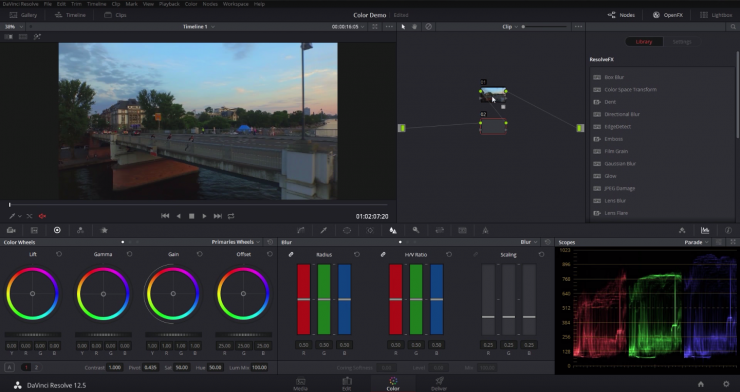Toggle the Timeline panel
This screenshot has width=740, height=392.
tap(70, 15)
